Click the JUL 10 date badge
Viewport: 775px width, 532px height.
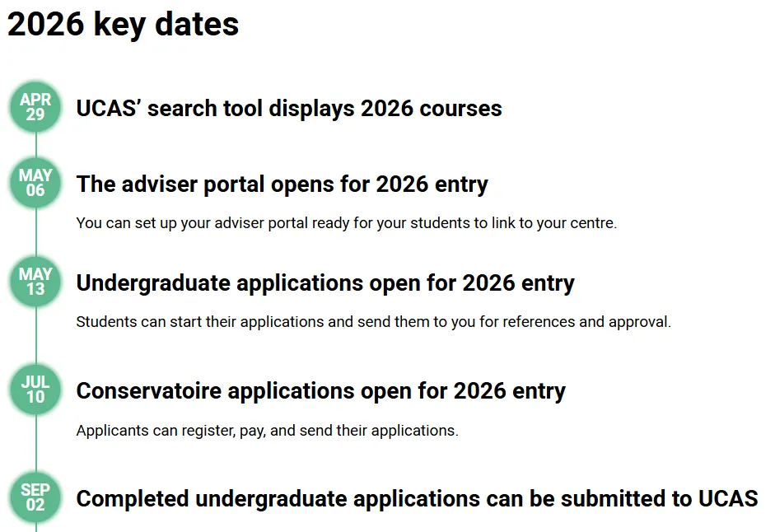(x=35, y=390)
